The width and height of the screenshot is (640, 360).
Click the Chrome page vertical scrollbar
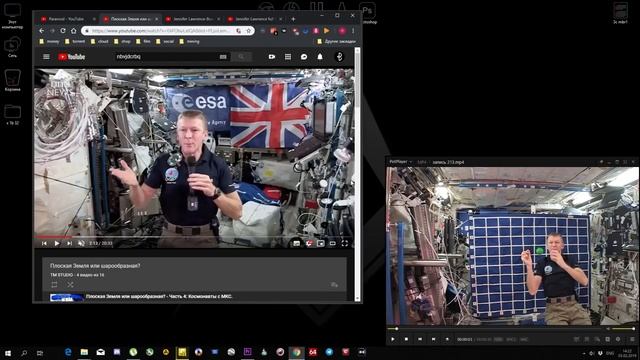[358, 173]
